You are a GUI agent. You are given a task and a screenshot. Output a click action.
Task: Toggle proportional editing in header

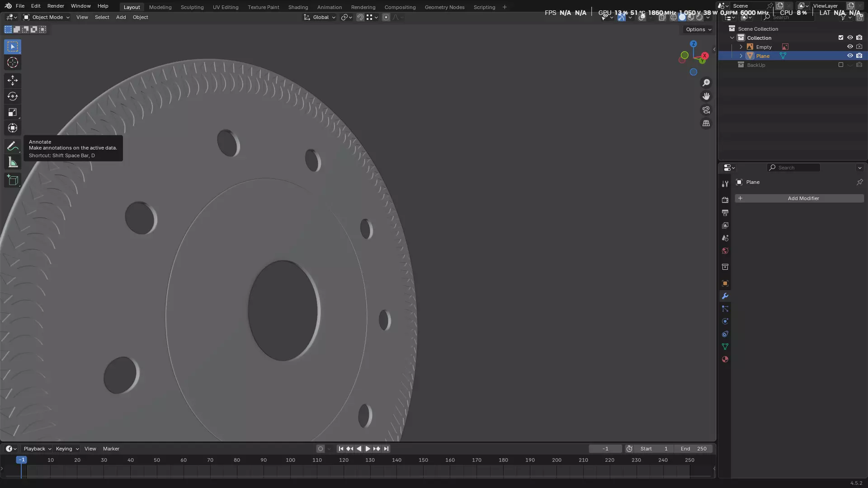(386, 17)
